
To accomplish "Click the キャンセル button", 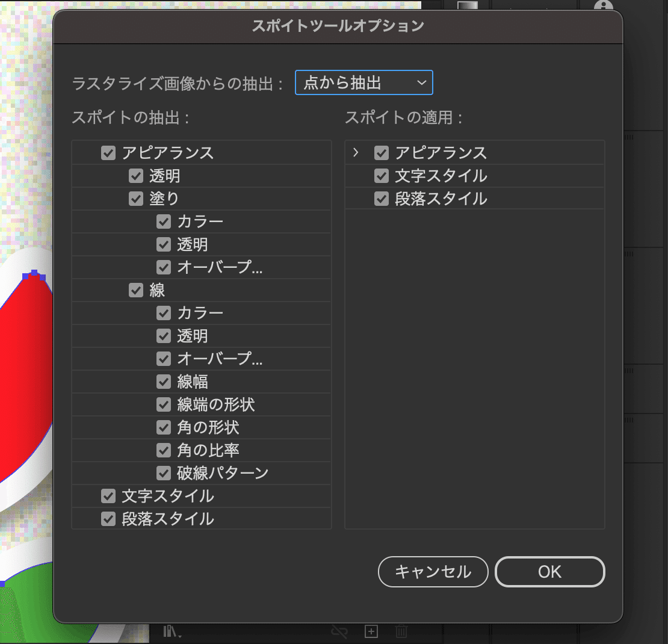I will 433,572.
